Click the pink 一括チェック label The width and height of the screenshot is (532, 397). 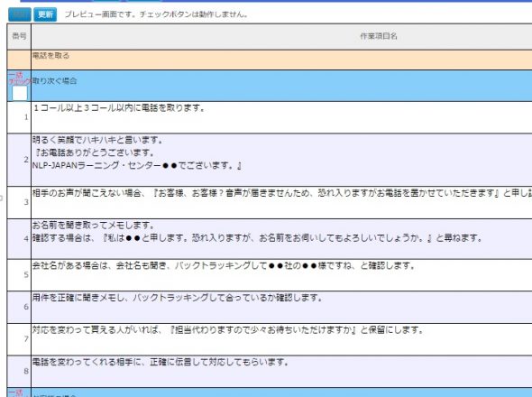tap(19, 78)
